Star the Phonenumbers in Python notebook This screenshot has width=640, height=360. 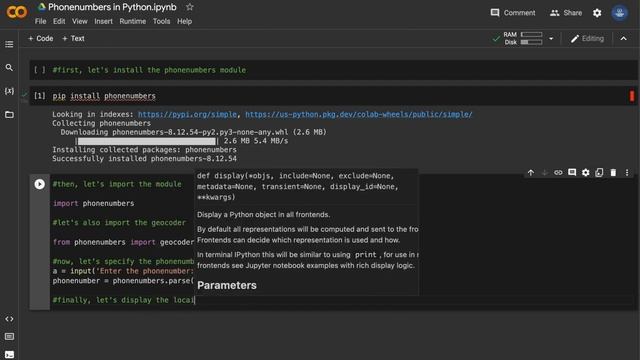[x=189, y=7]
